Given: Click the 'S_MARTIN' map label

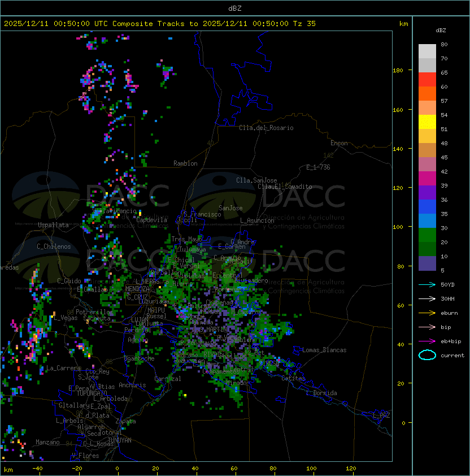Looking at the screenshot, I should tap(214, 330).
